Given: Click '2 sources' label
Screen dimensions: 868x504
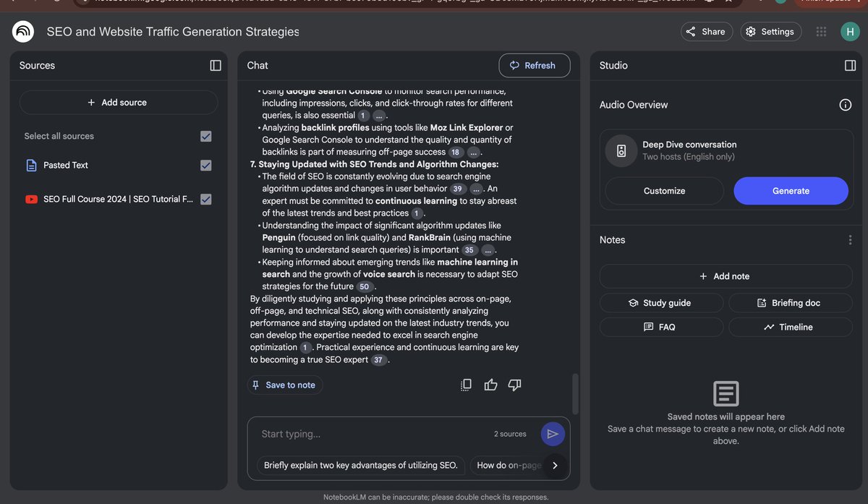Looking at the screenshot, I should click(x=510, y=435).
